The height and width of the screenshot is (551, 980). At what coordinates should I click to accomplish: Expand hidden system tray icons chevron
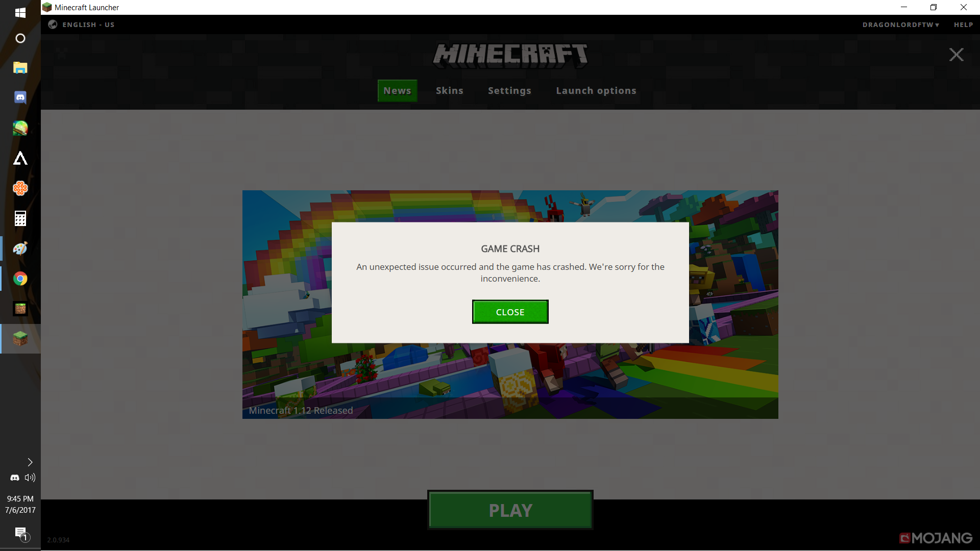(30, 462)
